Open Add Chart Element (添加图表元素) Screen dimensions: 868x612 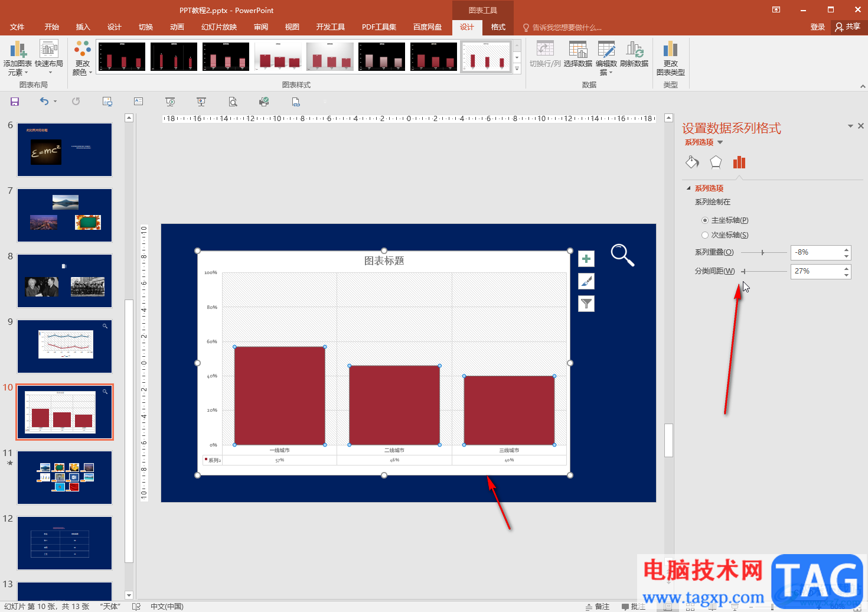point(18,58)
